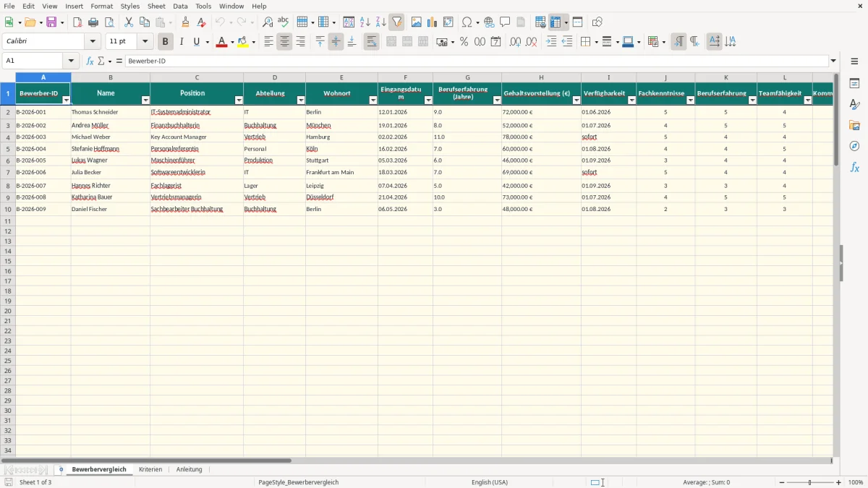Insert a pivot table
Viewport: 868px width, 488px height.
[x=448, y=22]
